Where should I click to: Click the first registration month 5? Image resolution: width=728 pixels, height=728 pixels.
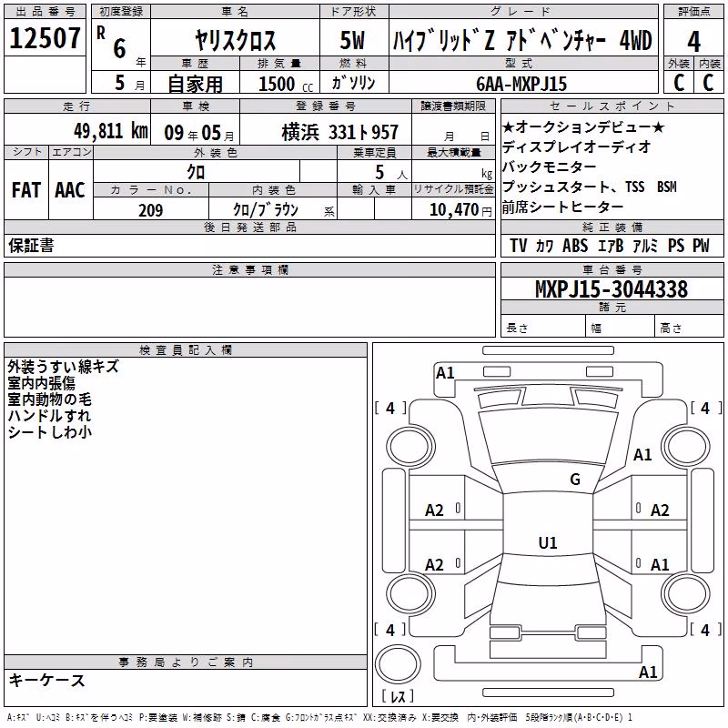pyautogui.click(x=120, y=83)
